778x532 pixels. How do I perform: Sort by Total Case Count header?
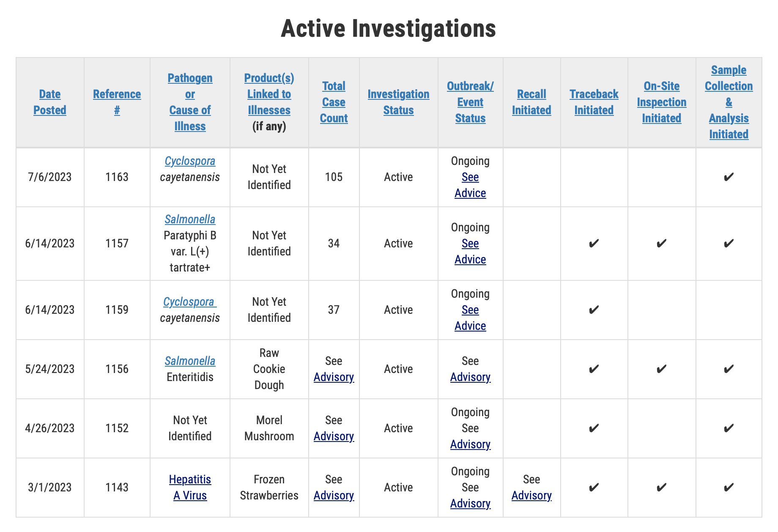(334, 102)
